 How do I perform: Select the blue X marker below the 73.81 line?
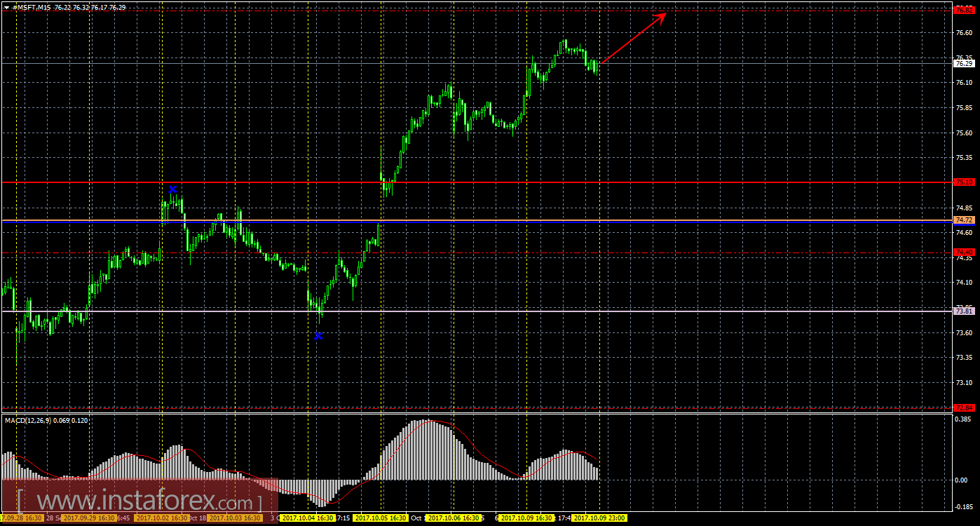tap(318, 336)
